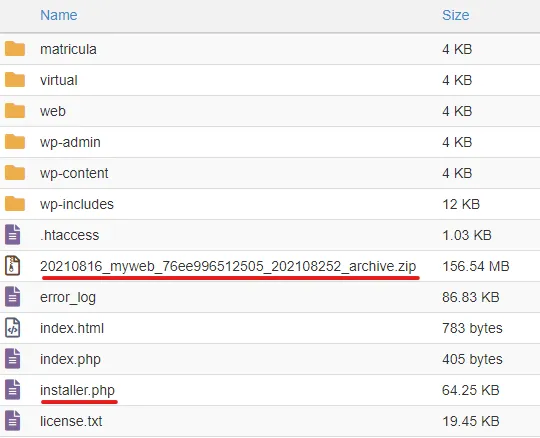
Task: Click the index.html code file icon
Action: [12, 327]
